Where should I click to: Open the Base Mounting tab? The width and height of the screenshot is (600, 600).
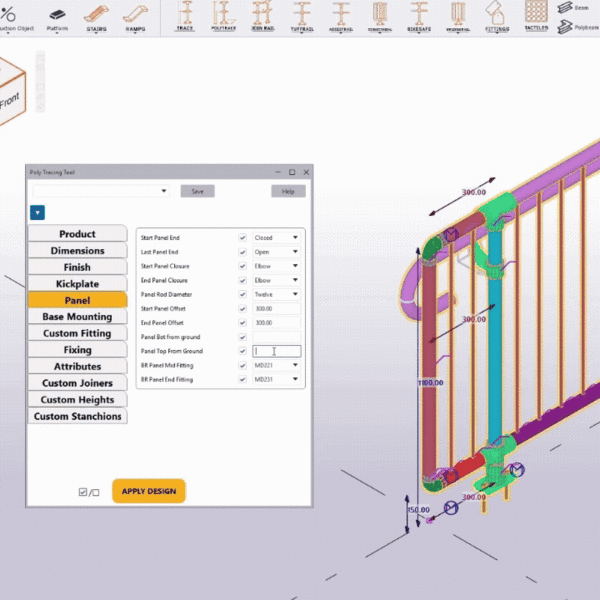(x=77, y=317)
